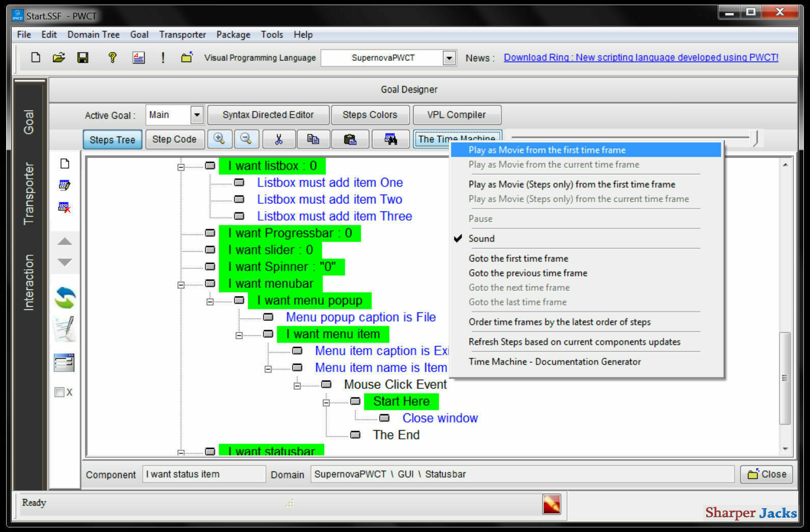Viewport: 810px width, 532px height.
Task: Select the 'Close window' step
Action: [440, 418]
